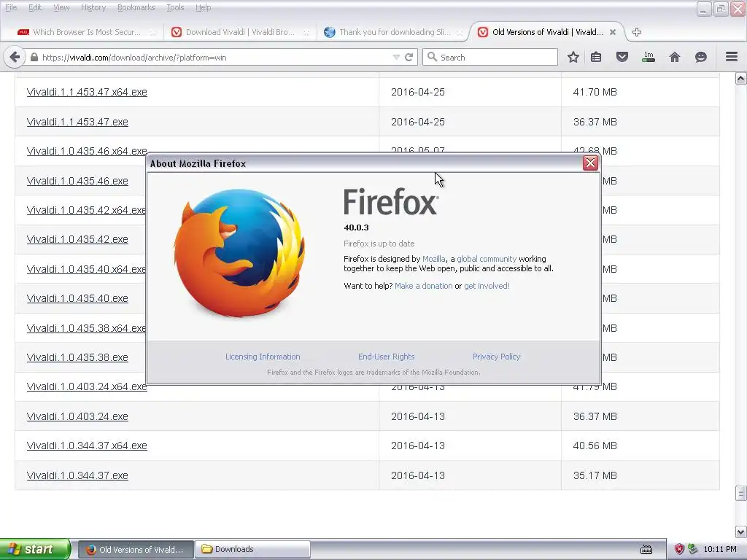The height and width of the screenshot is (560, 747).
Task: Follow the Mozilla link in About dialog
Action: click(x=433, y=259)
